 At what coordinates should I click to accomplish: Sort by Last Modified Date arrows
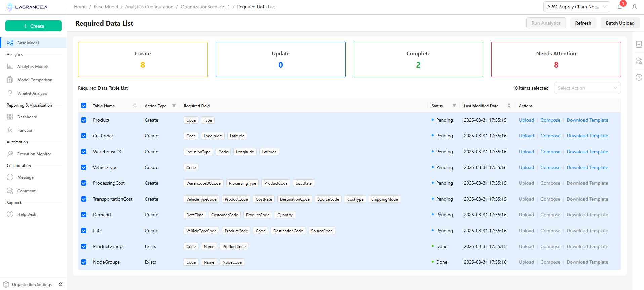pyautogui.click(x=509, y=106)
